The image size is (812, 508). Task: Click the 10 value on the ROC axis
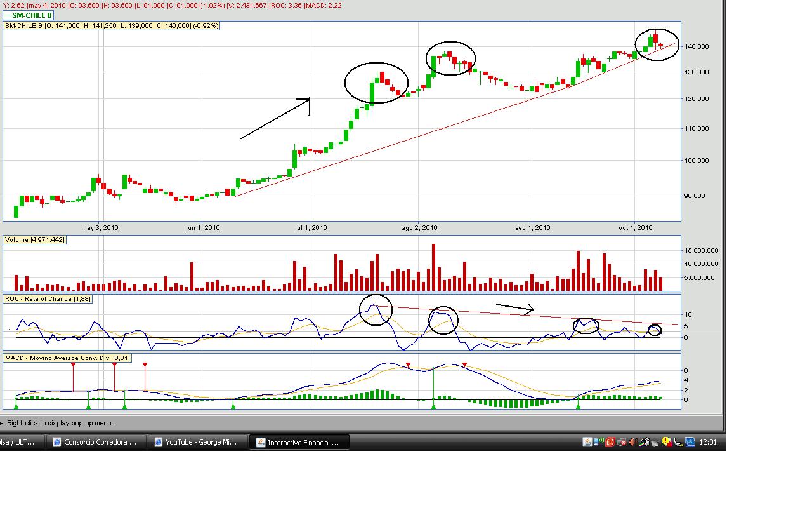point(688,315)
